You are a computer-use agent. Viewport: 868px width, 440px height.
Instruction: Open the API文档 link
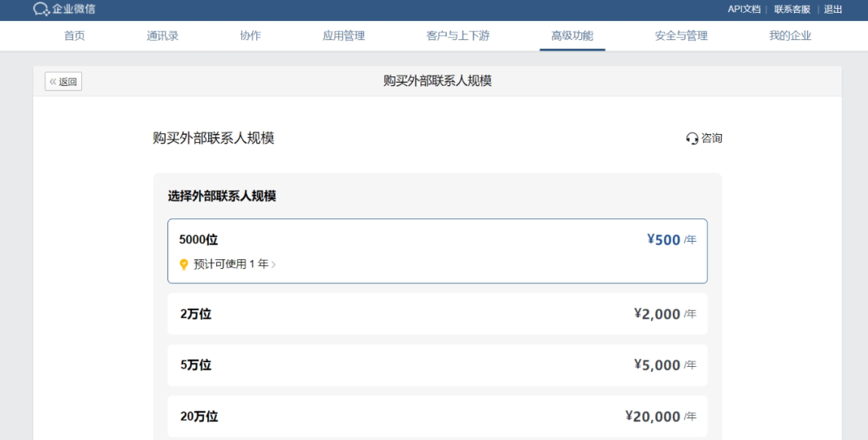(744, 10)
